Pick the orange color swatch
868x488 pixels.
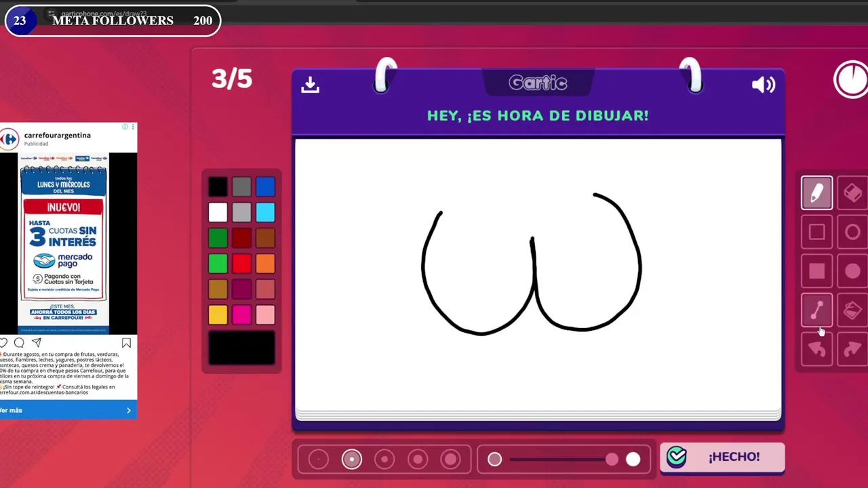click(265, 264)
